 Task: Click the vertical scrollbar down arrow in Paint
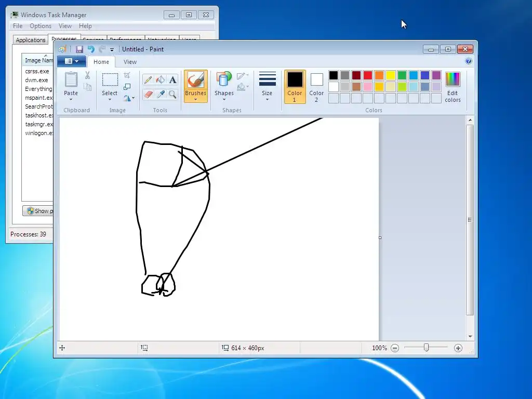470,336
